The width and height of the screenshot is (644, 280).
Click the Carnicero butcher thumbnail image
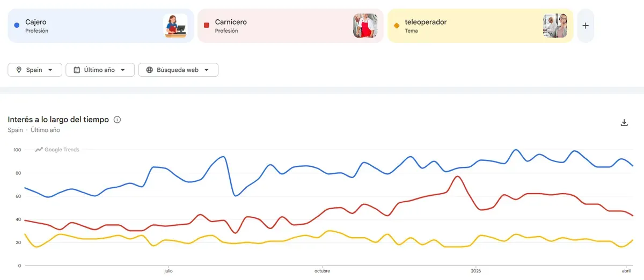pyautogui.click(x=365, y=26)
